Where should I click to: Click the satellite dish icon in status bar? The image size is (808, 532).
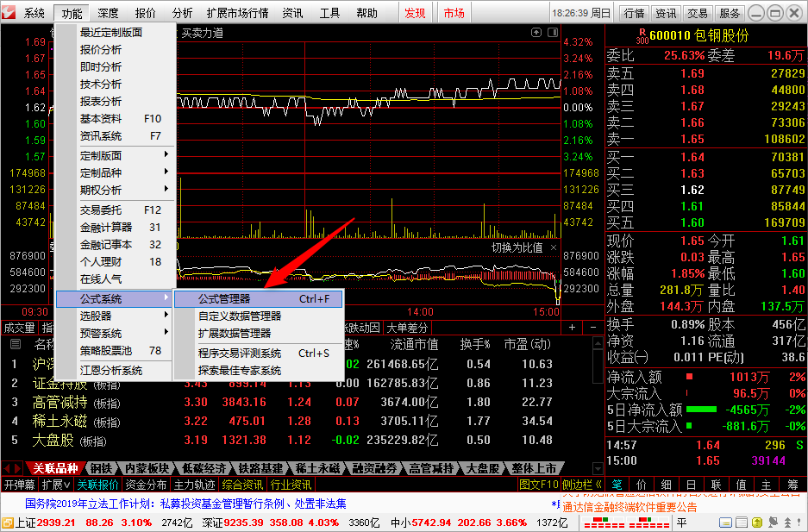(773, 523)
